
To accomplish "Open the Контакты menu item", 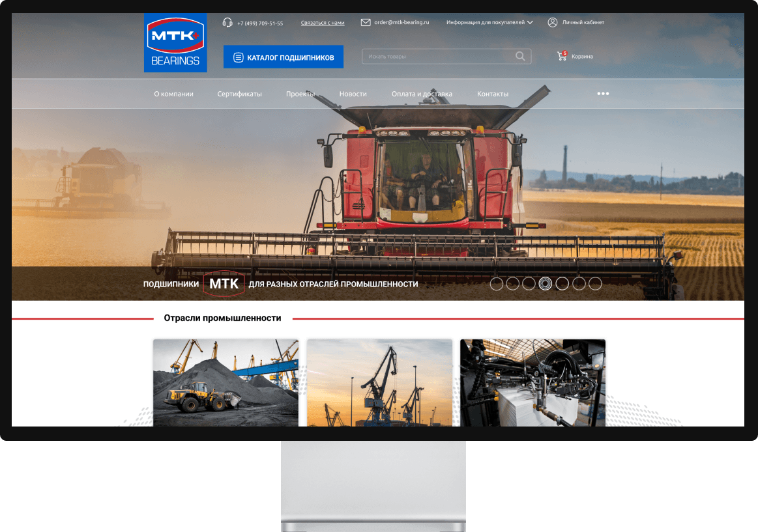I will tap(493, 94).
